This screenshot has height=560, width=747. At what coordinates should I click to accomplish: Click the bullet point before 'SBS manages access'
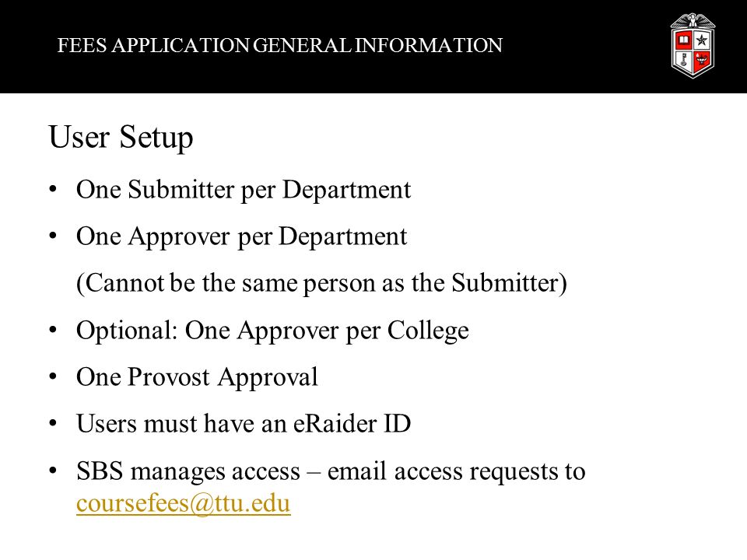click(x=53, y=471)
